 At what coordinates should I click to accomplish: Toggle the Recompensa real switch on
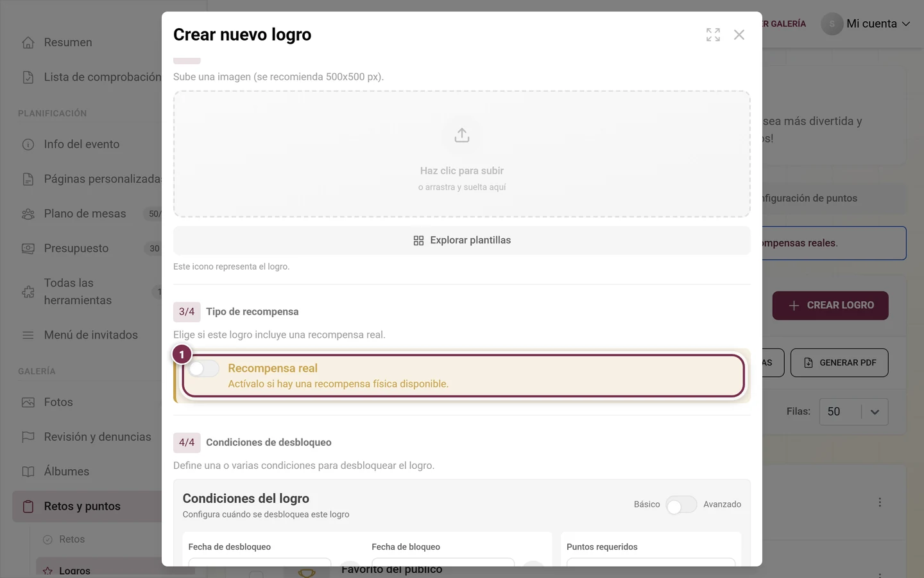click(x=204, y=369)
